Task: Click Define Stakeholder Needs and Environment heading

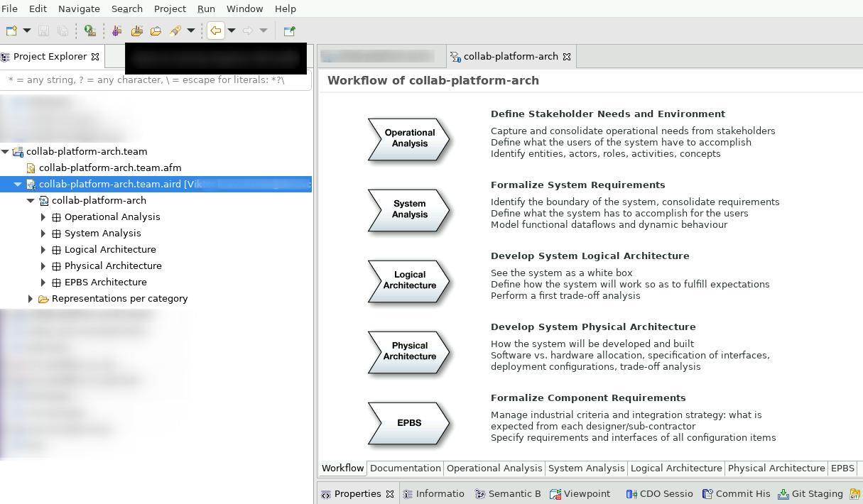Action: point(607,114)
